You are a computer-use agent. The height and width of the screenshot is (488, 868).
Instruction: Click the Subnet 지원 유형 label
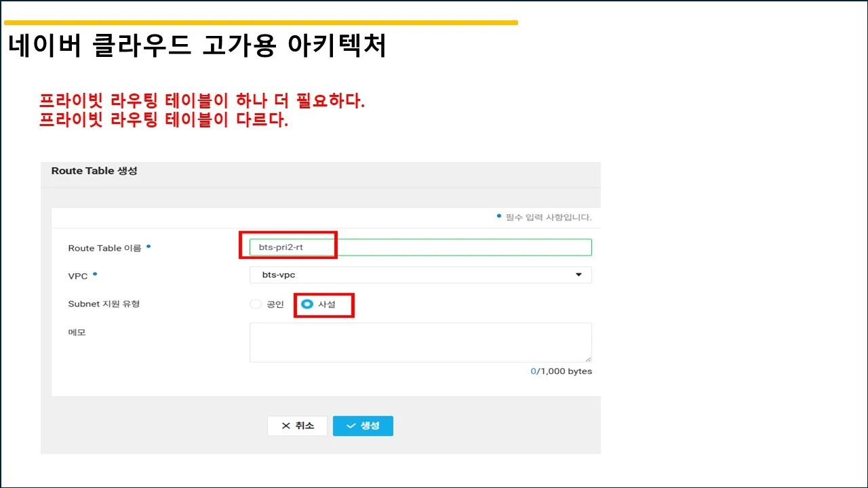pos(104,304)
